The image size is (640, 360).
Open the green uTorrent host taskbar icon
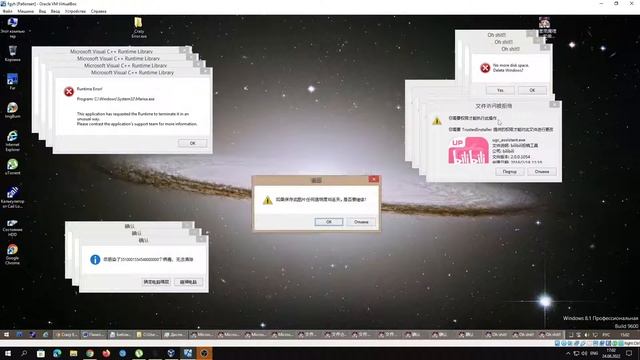139,353
